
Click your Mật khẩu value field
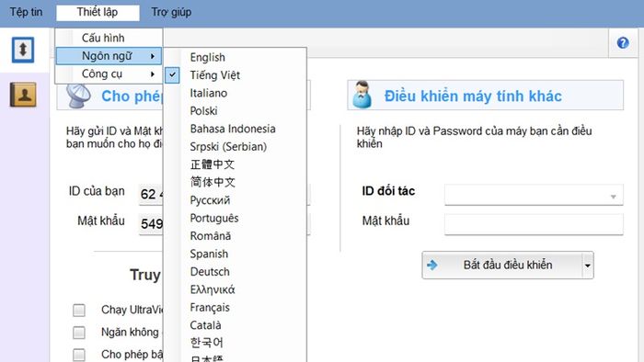point(151,224)
